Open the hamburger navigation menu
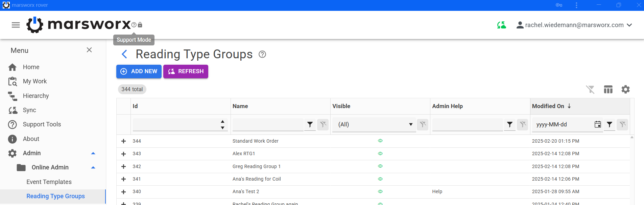 [x=16, y=25]
